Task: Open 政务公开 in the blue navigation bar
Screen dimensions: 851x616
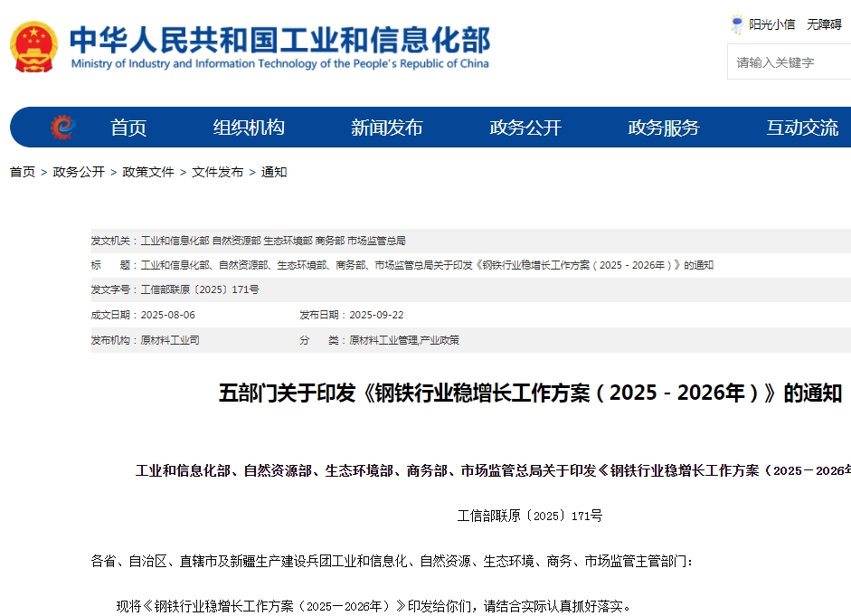Action: [x=525, y=128]
